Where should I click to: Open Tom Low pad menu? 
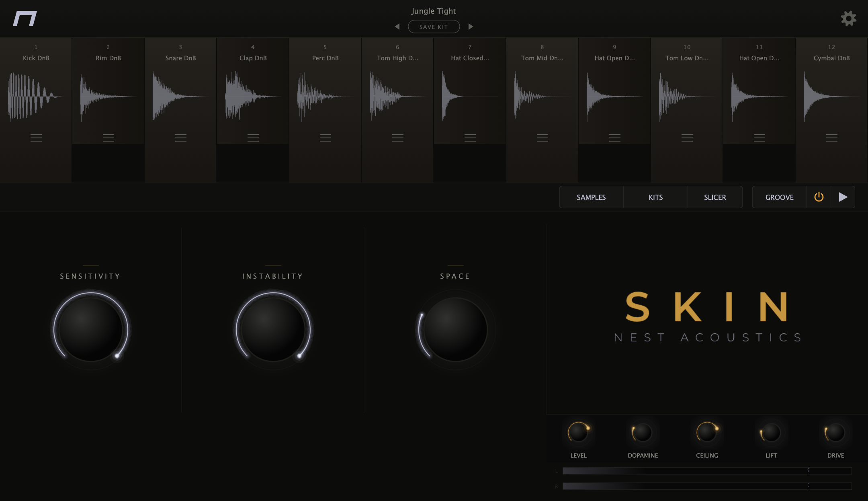tap(687, 138)
